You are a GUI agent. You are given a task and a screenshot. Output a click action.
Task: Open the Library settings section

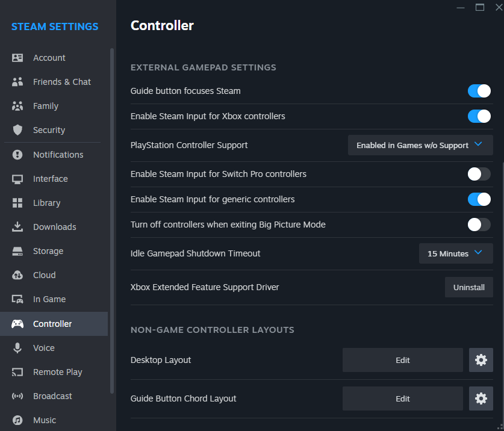(x=46, y=203)
